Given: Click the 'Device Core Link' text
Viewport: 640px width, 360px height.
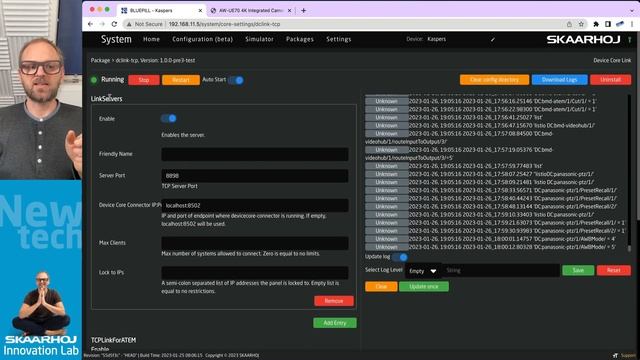Looking at the screenshot, I should click(612, 60).
